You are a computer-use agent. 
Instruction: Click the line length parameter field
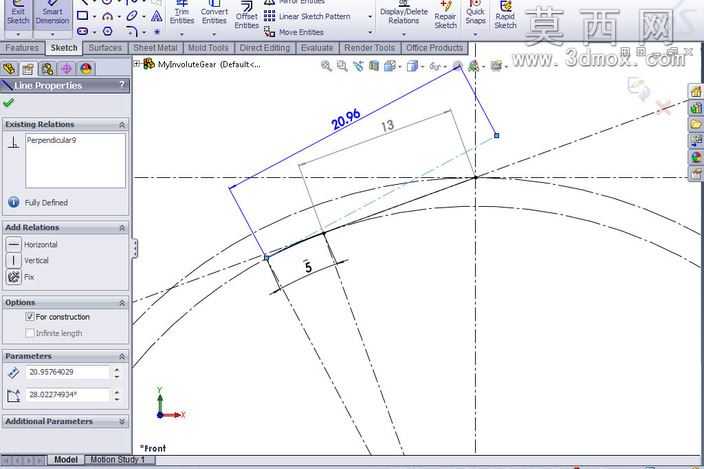67,372
